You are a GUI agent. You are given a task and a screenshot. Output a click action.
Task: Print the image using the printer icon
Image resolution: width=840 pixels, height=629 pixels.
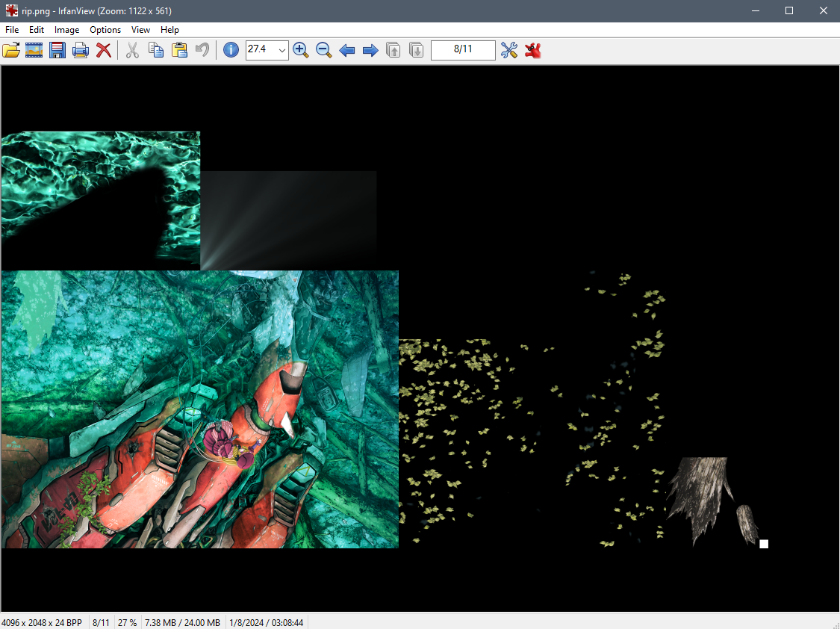[x=81, y=50]
